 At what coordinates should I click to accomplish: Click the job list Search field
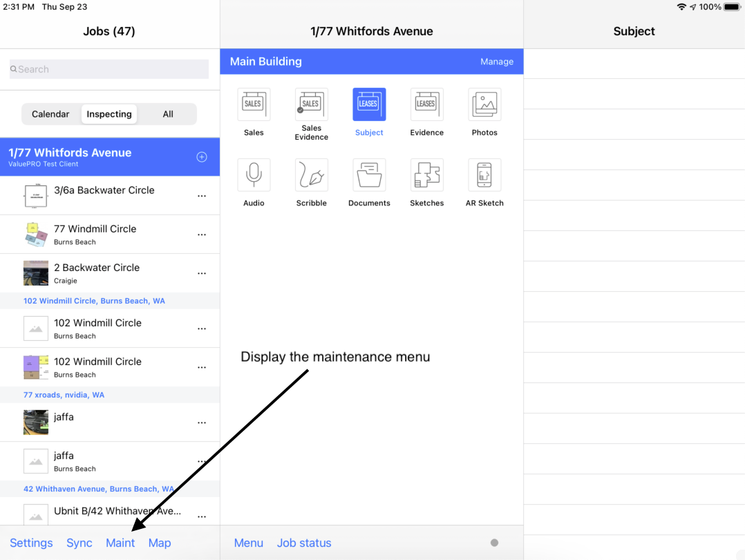point(109,69)
